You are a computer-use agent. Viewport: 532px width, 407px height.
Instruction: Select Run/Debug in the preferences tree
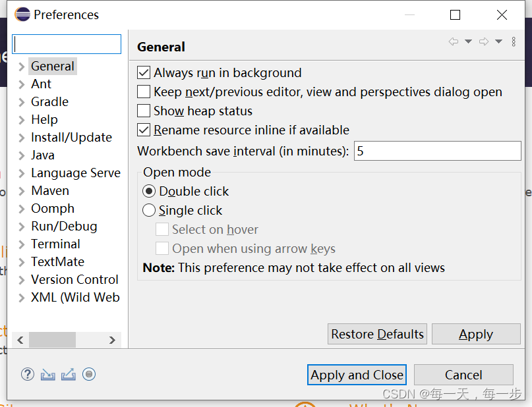pyautogui.click(x=64, y=226)
